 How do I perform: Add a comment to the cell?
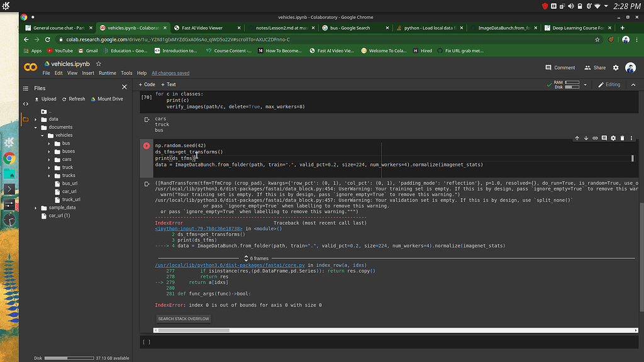pos(604,138)
